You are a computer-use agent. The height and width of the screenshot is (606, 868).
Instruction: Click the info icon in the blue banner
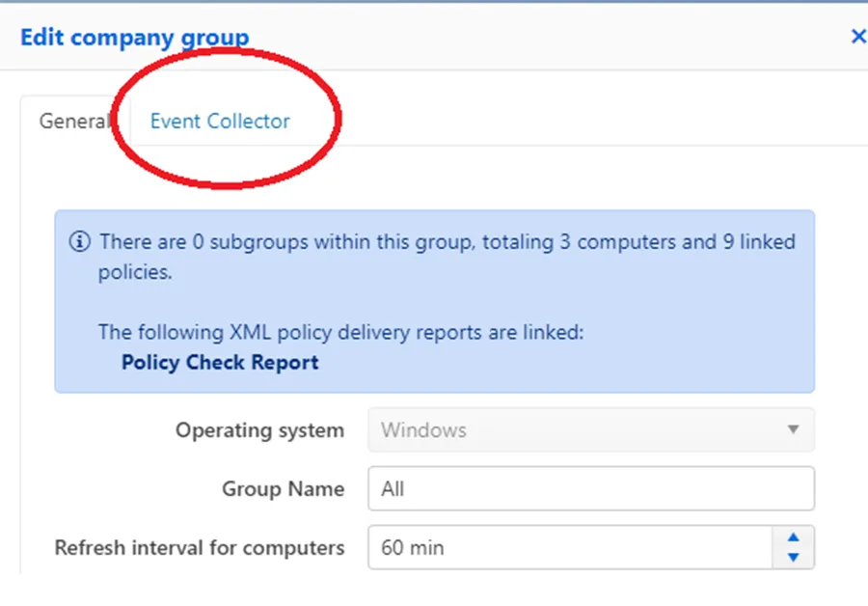point(80,241)
